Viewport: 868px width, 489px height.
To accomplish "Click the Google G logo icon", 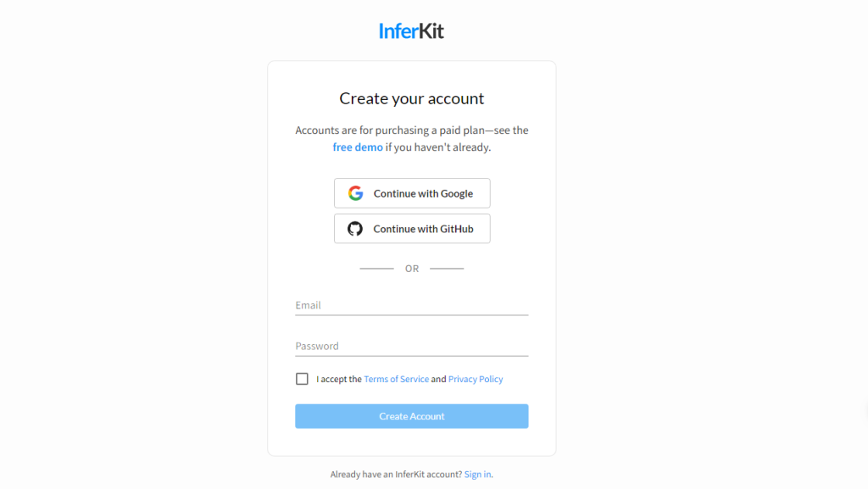I will pos(355,193).
